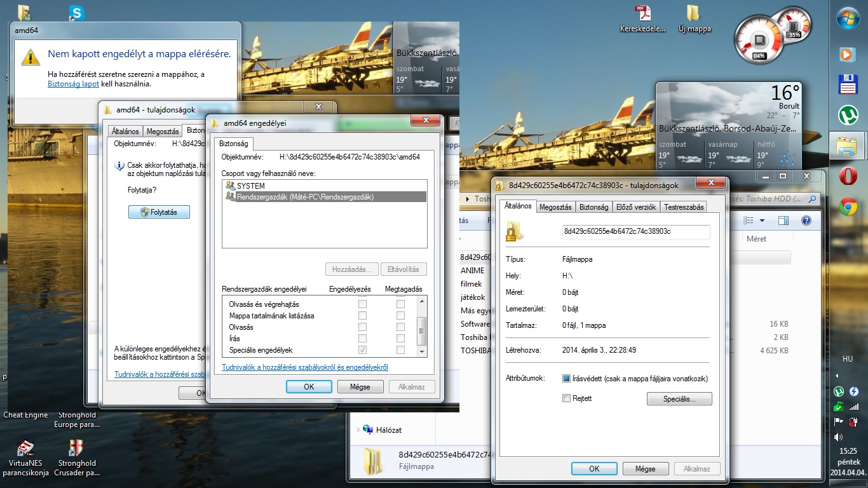Open the Opera browser taskbar icon
This screenshot has height=488, width=868.
tap(848, 176)
